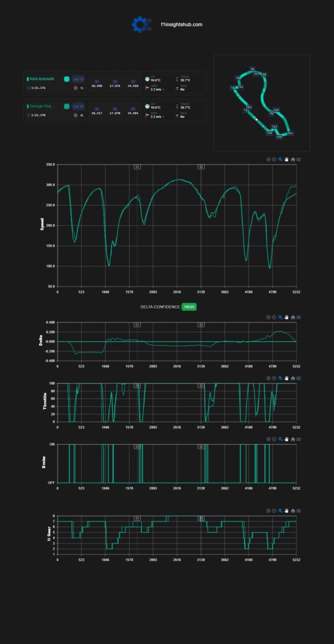This screenshot has width=334, height=644.
Task: Zoom in on the Brake chart
Action: [268, 439]
